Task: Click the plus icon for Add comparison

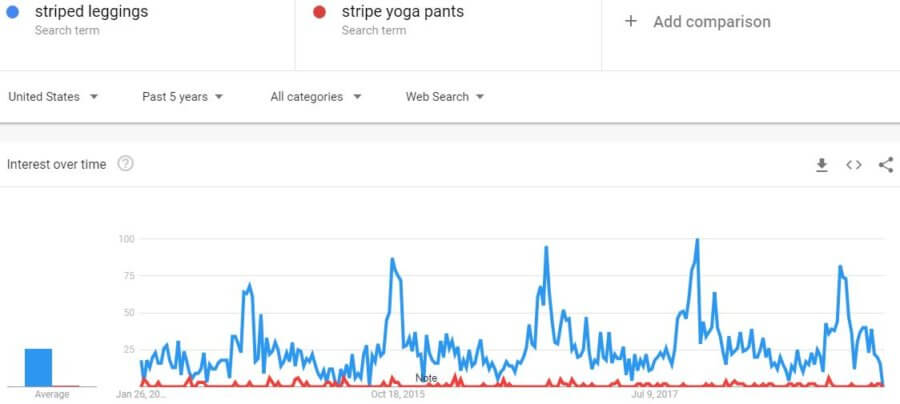Action: (x=631, y=22)
